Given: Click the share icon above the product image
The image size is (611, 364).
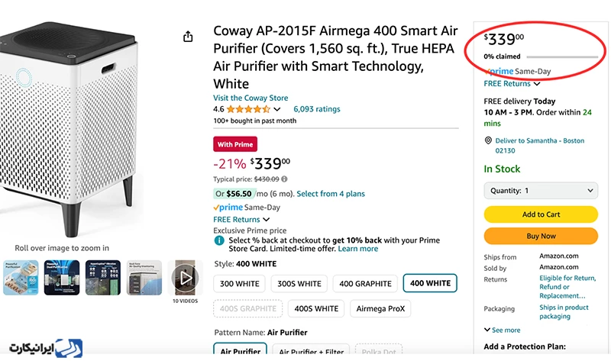Looking at the screenshot, I should coord(188,37).
